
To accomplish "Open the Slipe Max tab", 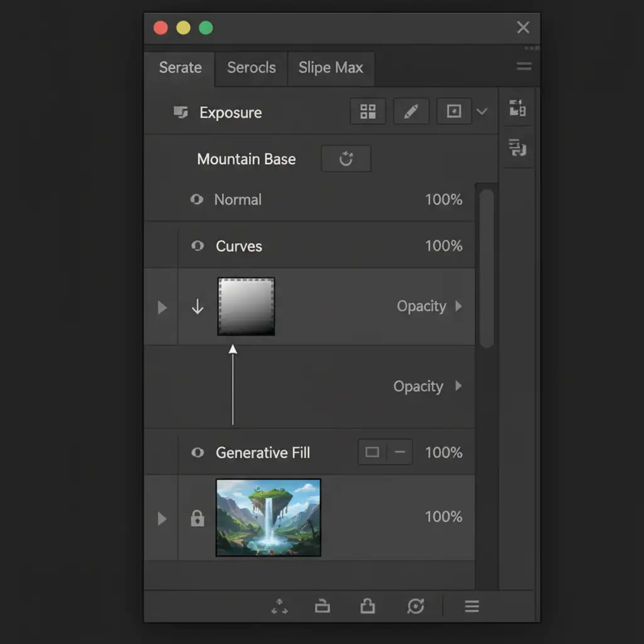I will point(331,68).
